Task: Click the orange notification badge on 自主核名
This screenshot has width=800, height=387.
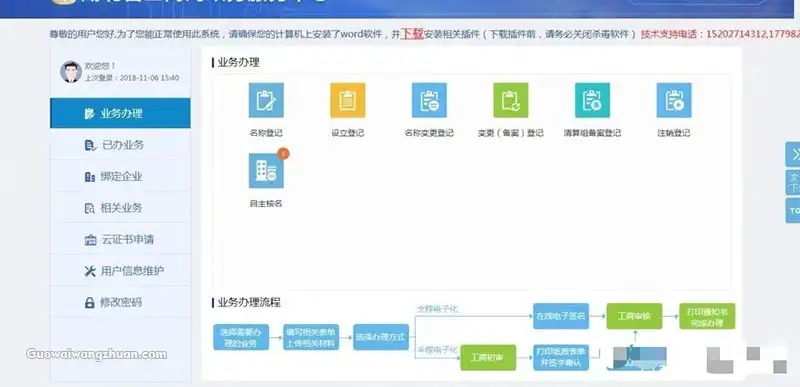Action: click(283, 153)
